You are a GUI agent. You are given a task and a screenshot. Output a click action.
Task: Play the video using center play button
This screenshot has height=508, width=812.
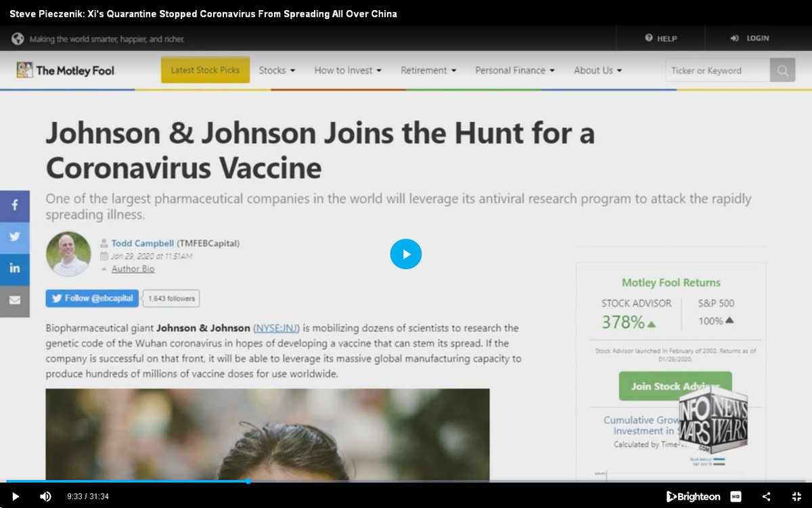pos(406,254)
